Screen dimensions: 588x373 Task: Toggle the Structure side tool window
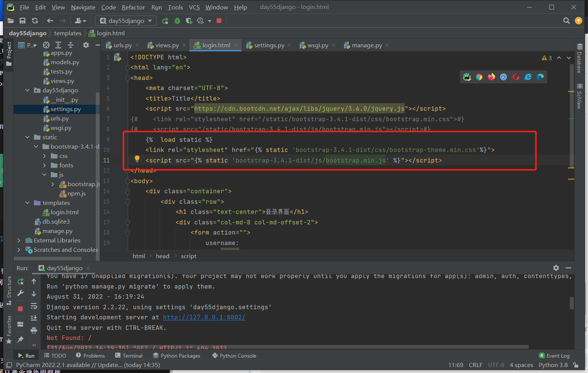(9, 291)
